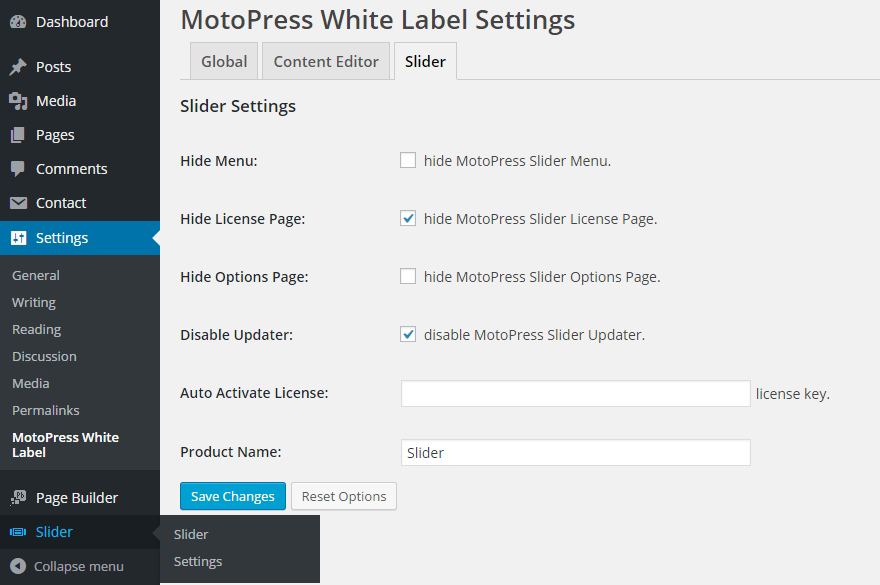Open the Media settings submenu link
This screenshot has height=585, width=880.
(x=31, y=383)
